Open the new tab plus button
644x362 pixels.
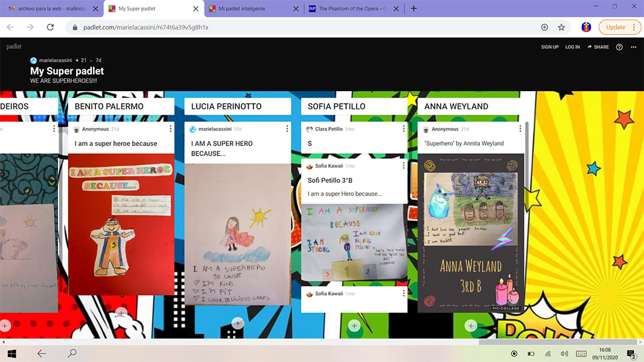coord(413,8)
